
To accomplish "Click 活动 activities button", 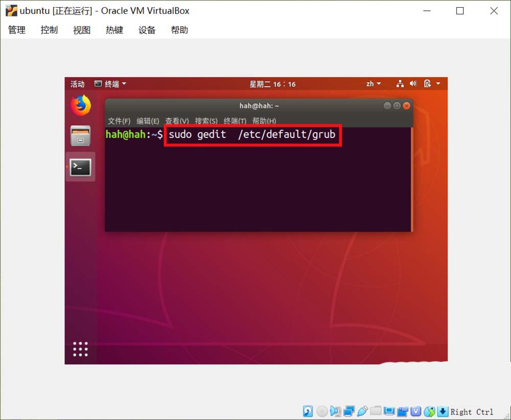I will click(78, 84).
